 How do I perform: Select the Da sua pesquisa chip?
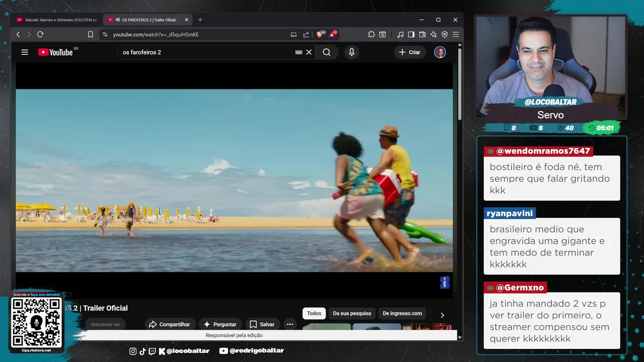(352, 313)
